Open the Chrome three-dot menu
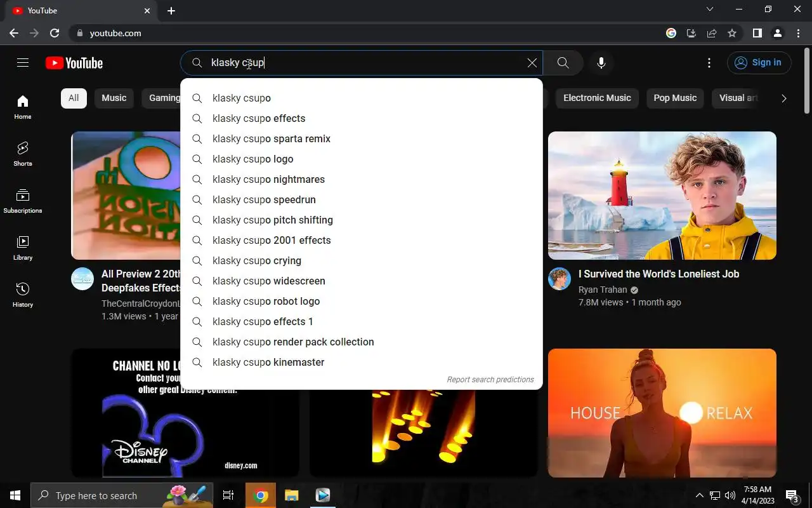 (x=797, y=33)
